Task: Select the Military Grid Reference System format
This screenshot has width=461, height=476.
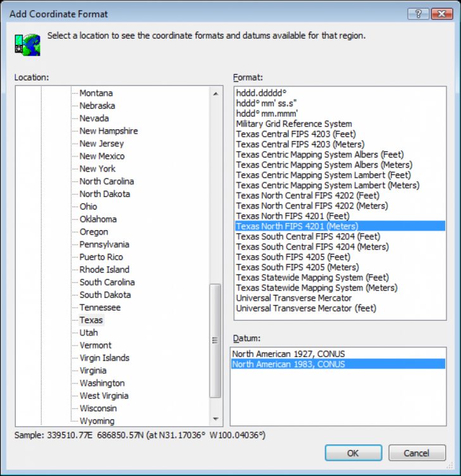Action: [x=294, y=124]
